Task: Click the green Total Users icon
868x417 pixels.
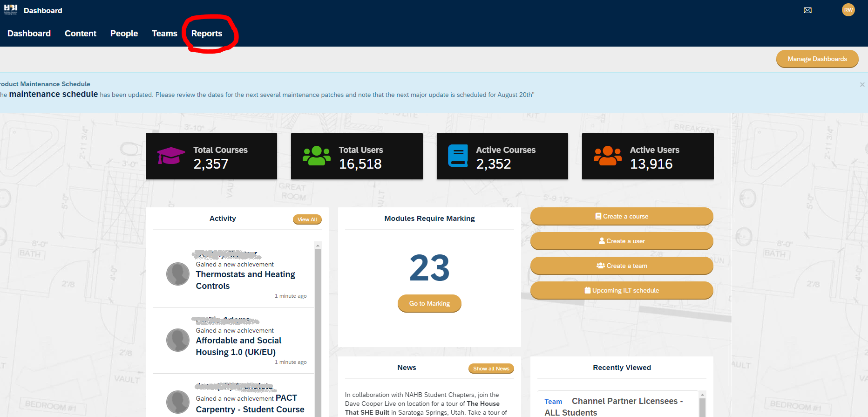Action: coord(316,156)
